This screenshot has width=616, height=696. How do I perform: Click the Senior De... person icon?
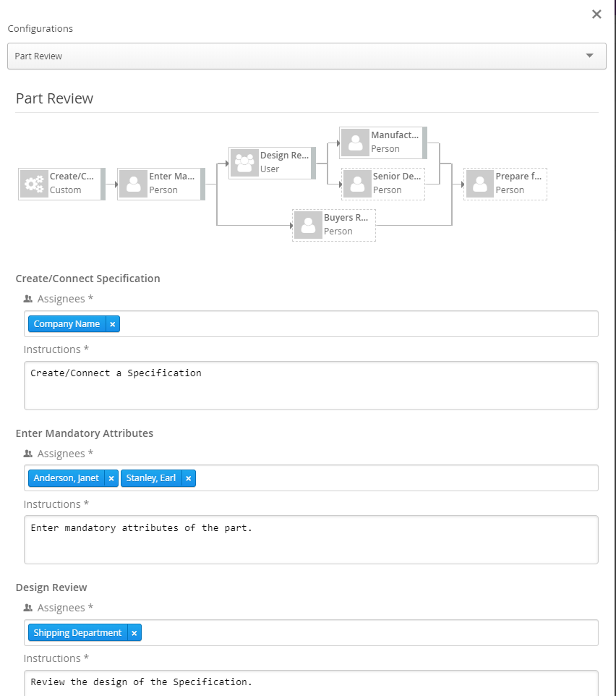[357, 184]
